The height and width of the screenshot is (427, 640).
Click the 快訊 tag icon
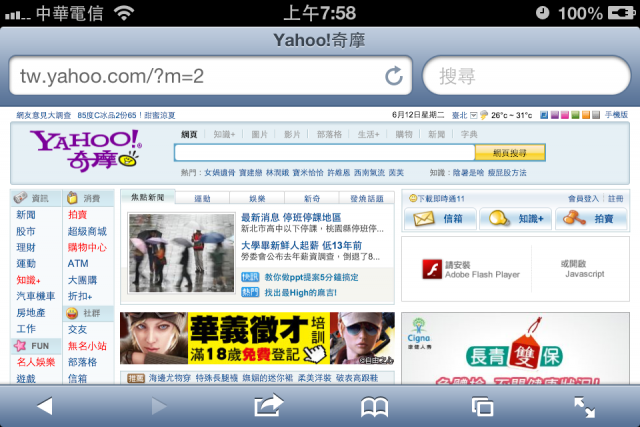[250, 277]
